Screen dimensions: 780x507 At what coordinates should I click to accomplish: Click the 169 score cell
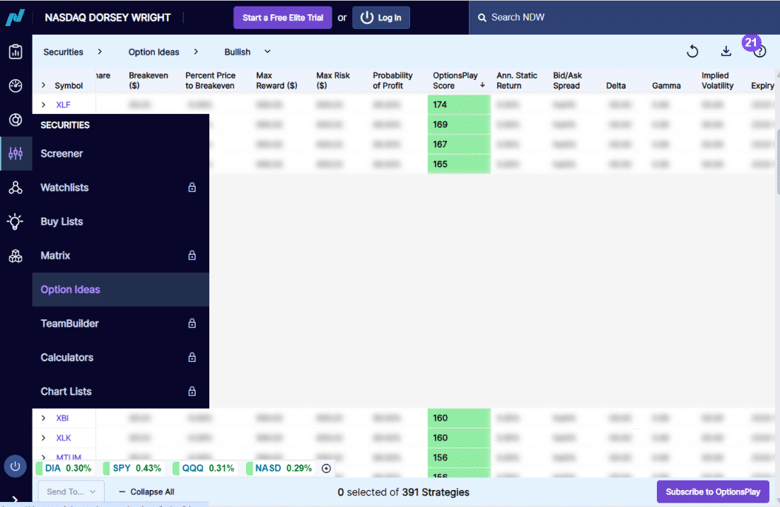pyautogui.click(x=459, y=124)
